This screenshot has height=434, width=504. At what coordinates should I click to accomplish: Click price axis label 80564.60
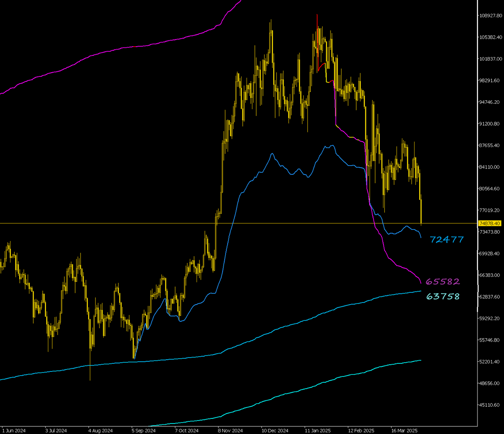490,189
